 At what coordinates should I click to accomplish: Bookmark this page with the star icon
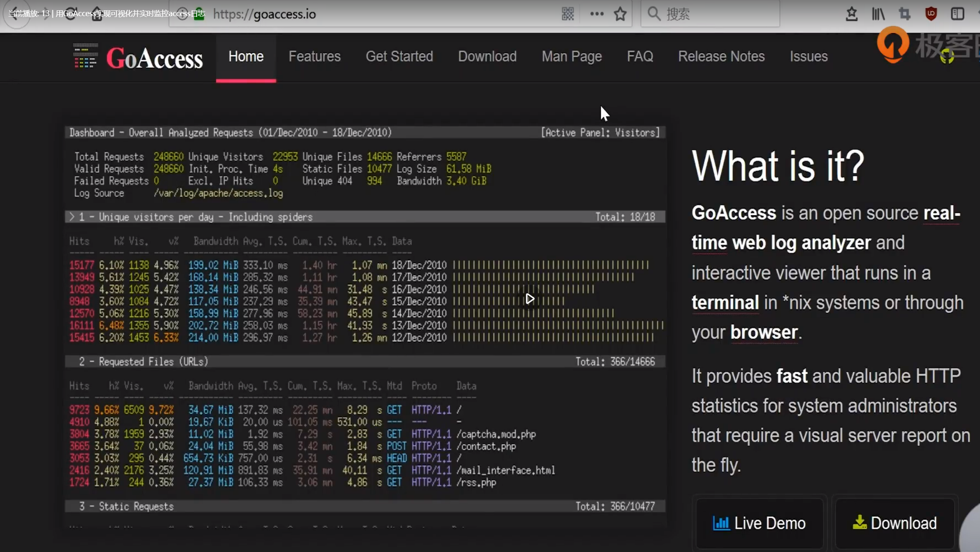[x=620, y=14]
